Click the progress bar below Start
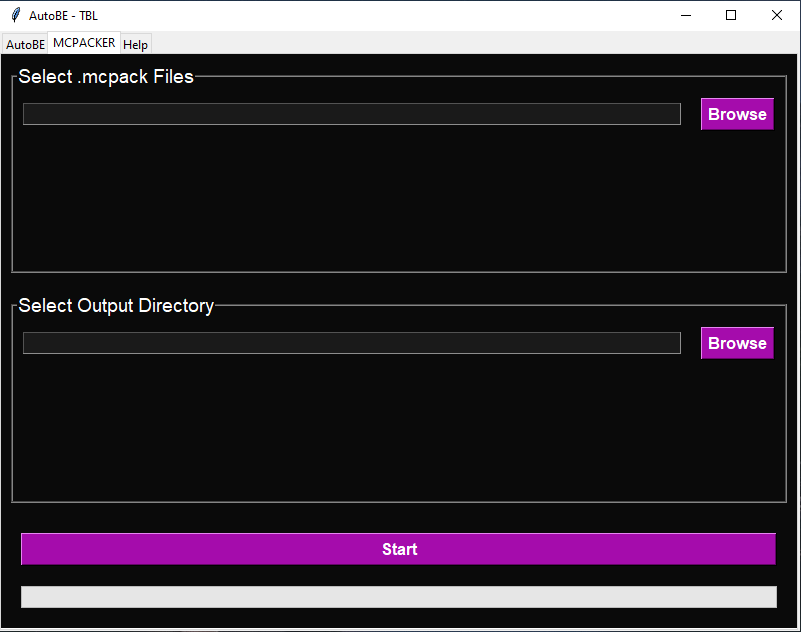Viewport: 801px width, 632px height. click(398, 597)
